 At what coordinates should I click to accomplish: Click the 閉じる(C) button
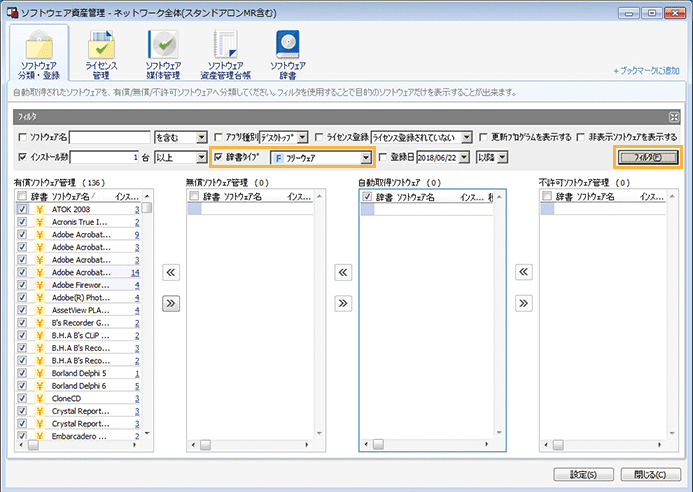650,474
